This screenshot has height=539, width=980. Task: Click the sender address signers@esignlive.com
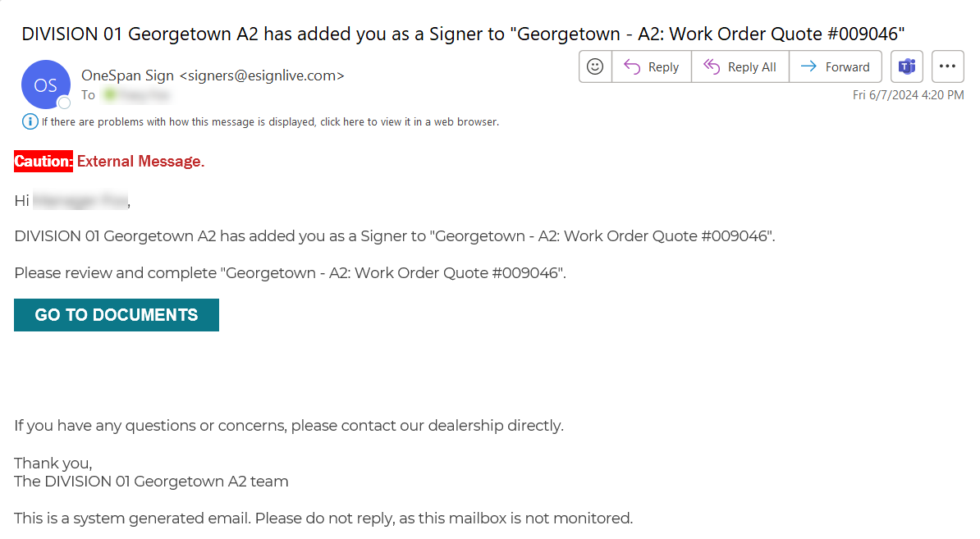(262, 75)
